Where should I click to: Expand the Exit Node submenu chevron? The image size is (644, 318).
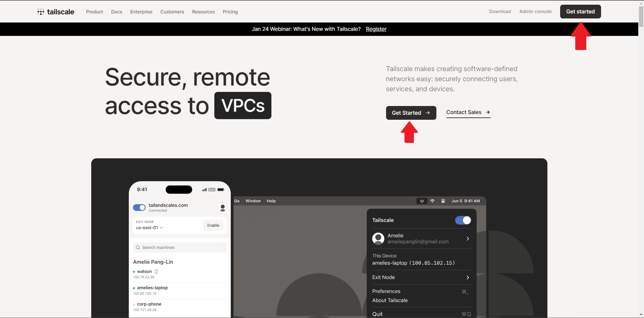coord(468,277)
